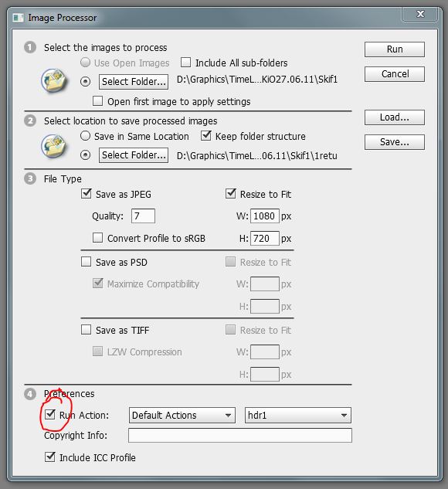Screen dimensions: 448x489
Task: Close the Image Processor dialog
Action: [x=420, y=14]
